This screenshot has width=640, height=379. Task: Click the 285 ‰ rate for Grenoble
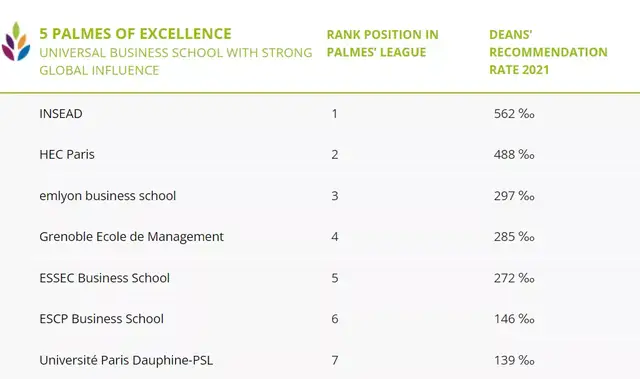tap(514, 237)
